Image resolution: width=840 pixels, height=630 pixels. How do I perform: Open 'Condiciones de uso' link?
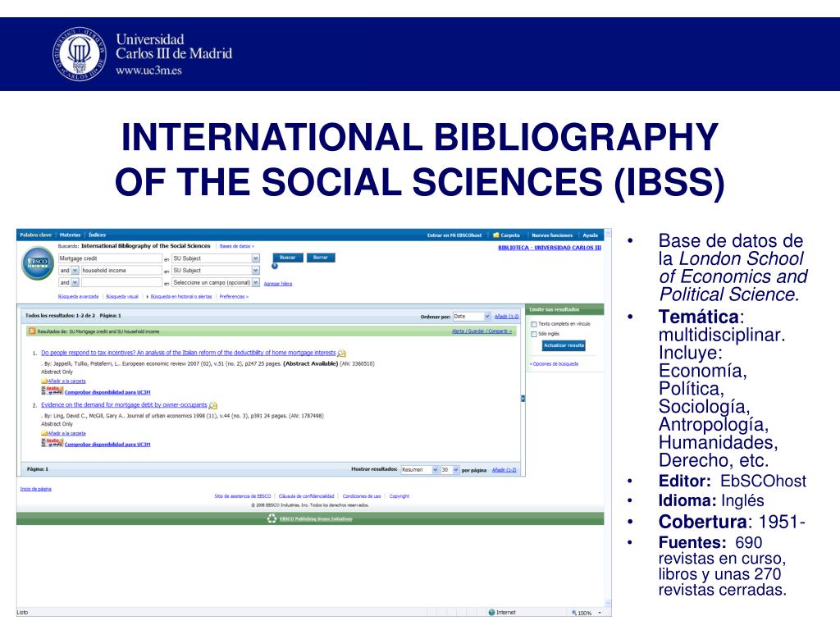362,496
